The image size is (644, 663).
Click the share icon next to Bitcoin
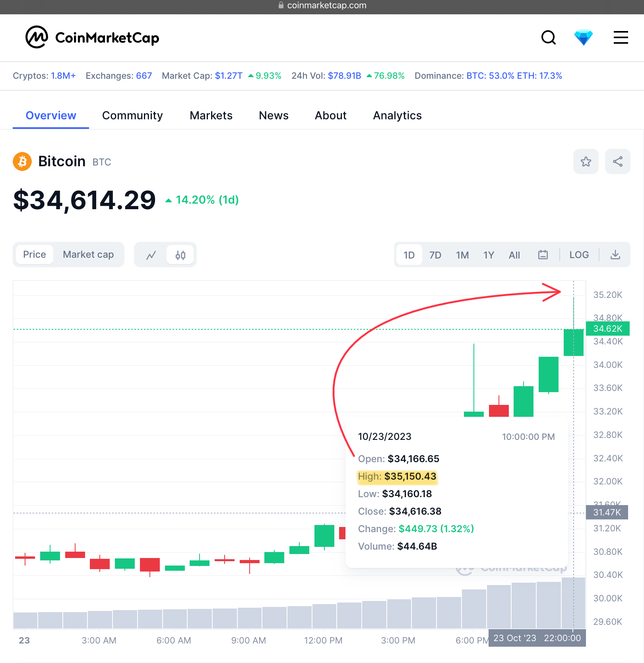coord(617,161)
